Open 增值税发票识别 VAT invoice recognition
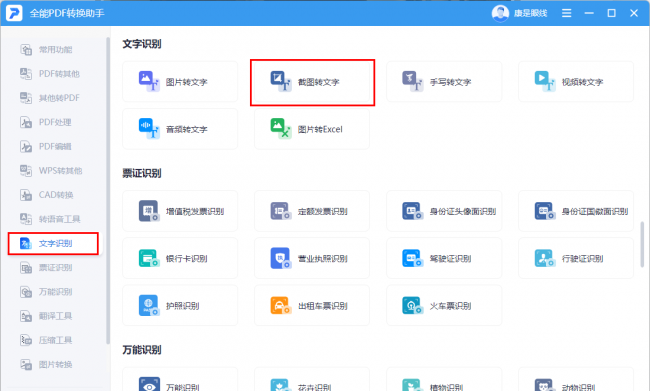 180,211
